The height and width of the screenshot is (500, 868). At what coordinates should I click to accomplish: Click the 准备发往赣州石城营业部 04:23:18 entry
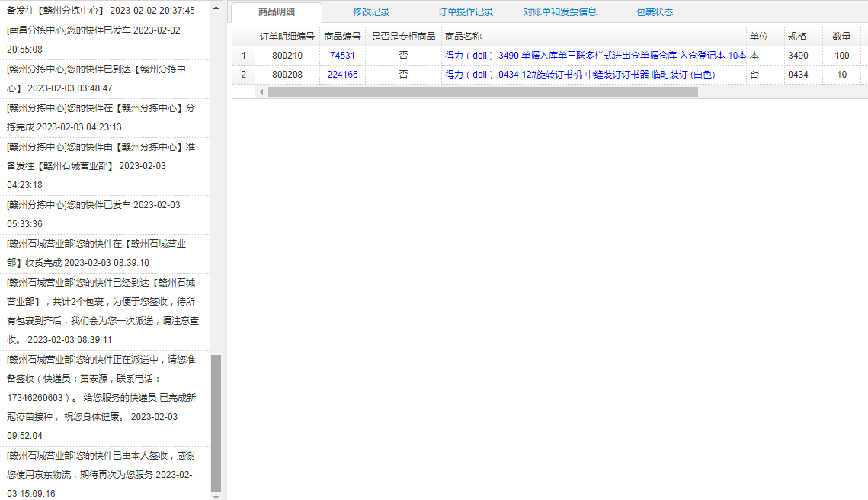104,166
